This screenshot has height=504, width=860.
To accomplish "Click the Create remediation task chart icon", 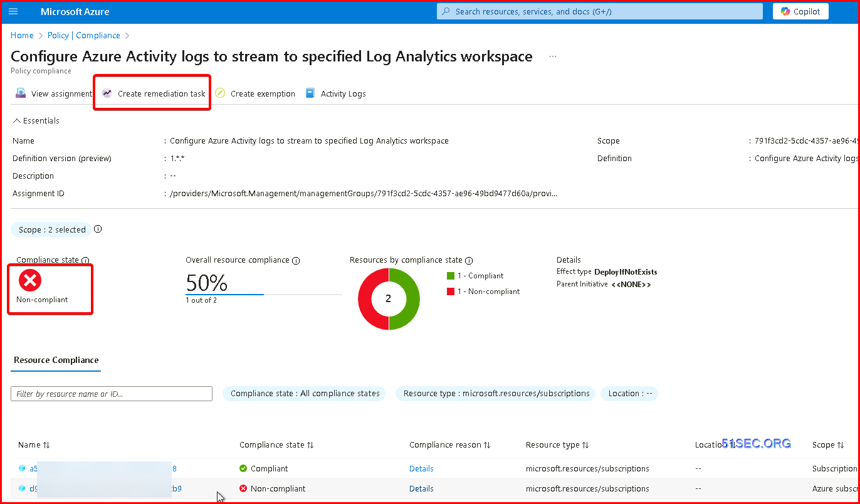I will point(107,93).
